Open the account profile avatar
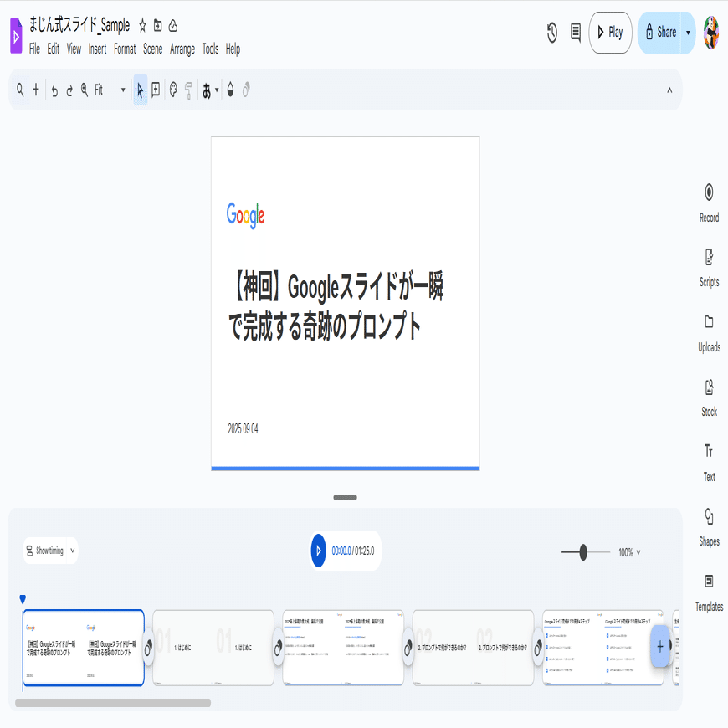 coord(710,33)
